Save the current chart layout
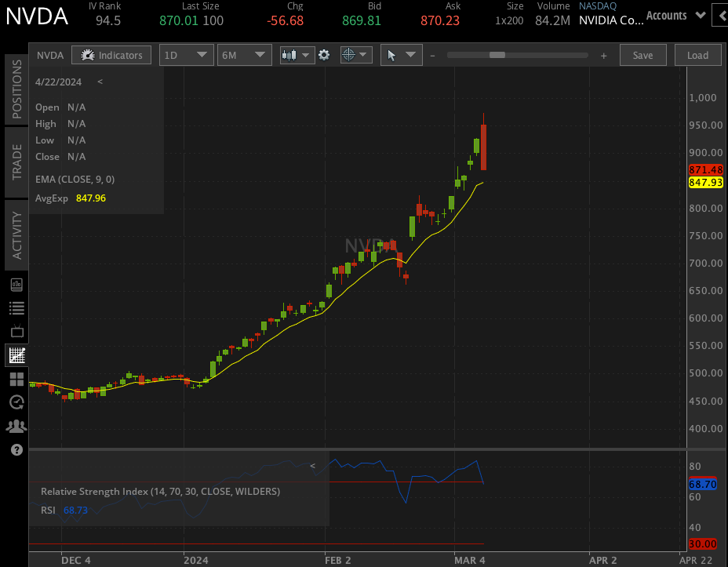Screen dimensions: 728x567 click(642, 55)
